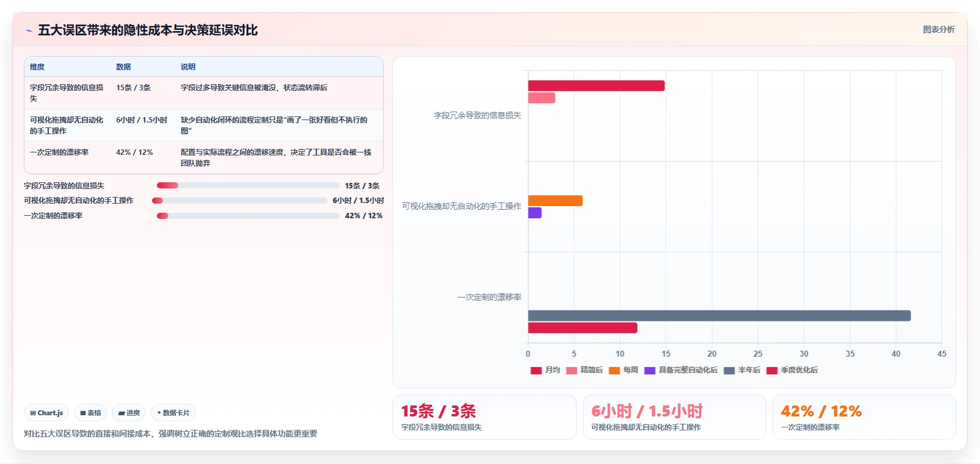Click the 维度 table column header
980x464 pixels.
(37, 67)
